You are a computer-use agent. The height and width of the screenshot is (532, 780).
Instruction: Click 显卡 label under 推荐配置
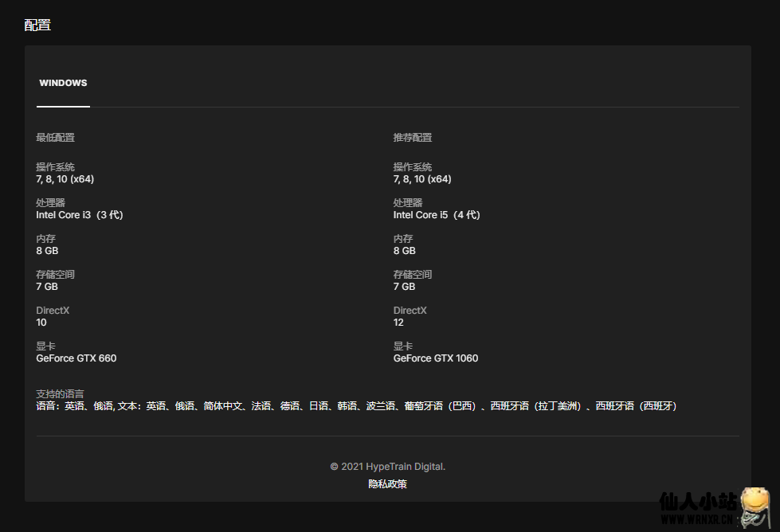coord(402,346)
